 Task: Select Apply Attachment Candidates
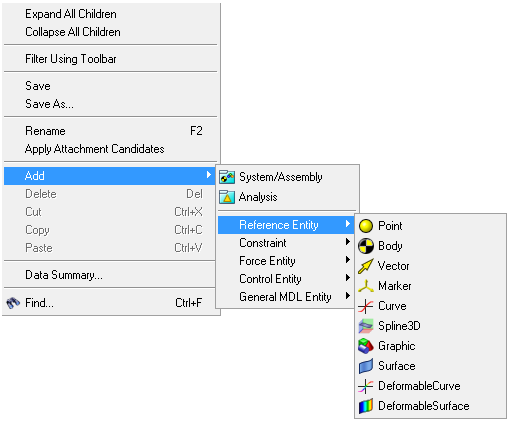[x=110, y=149]
